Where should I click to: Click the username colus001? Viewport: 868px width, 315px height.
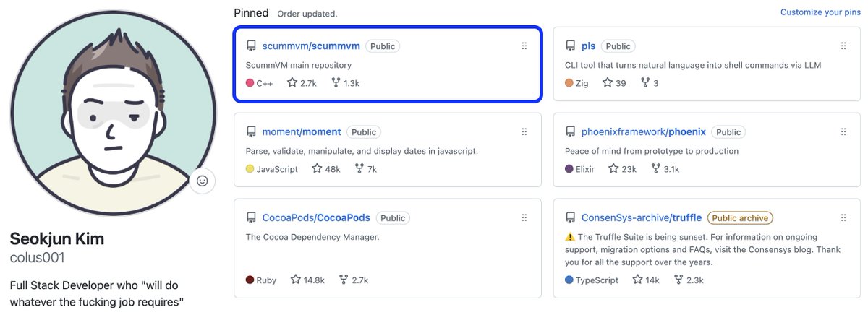(38, 257)
